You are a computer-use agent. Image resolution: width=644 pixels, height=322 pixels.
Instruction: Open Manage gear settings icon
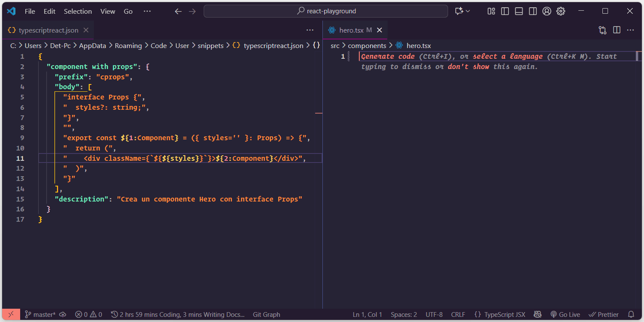(561, 11)
